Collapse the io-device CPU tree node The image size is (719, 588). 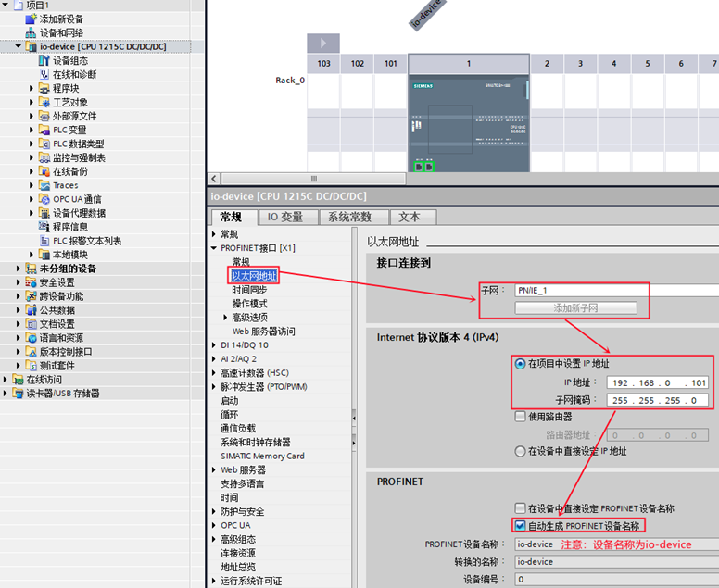coord(18,46)
